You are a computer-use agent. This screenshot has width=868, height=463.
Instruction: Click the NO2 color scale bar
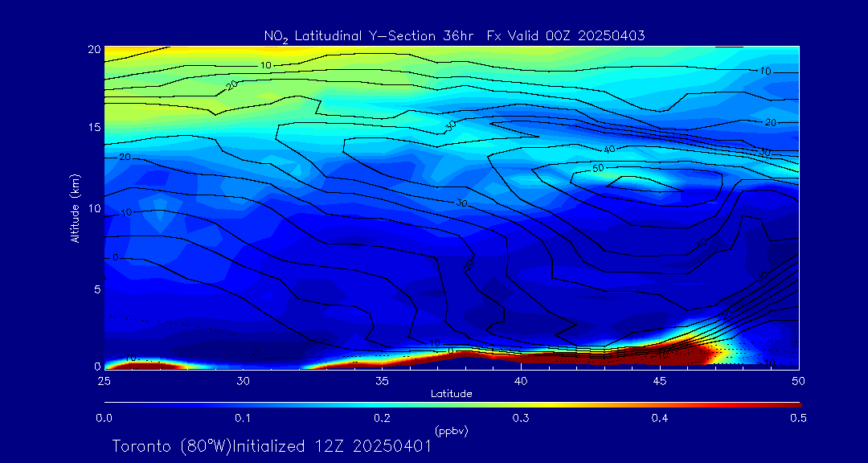coord(452,405)
